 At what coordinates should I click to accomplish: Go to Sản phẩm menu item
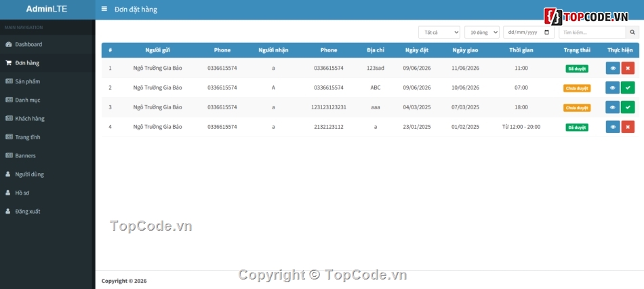pos(47,81)
